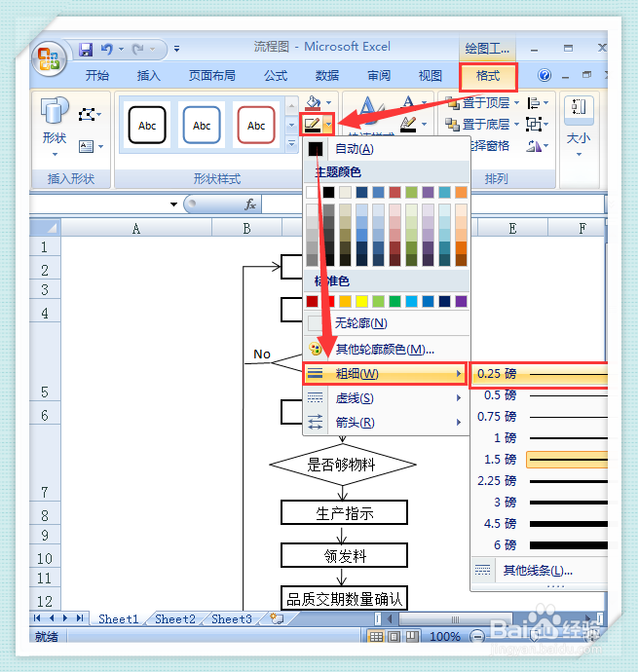Viewport: 638px width, 672px height.
Task: Open Excel Help question mark
Action: pos(544,75)
